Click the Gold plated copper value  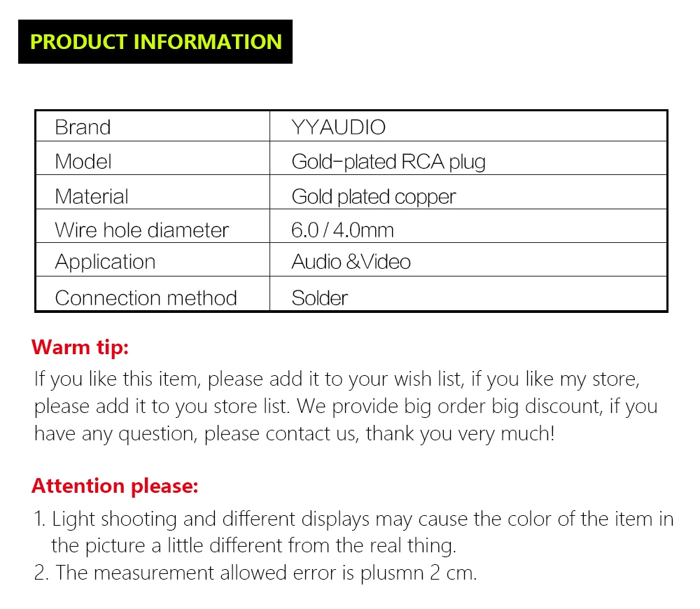tap(373, 196)
